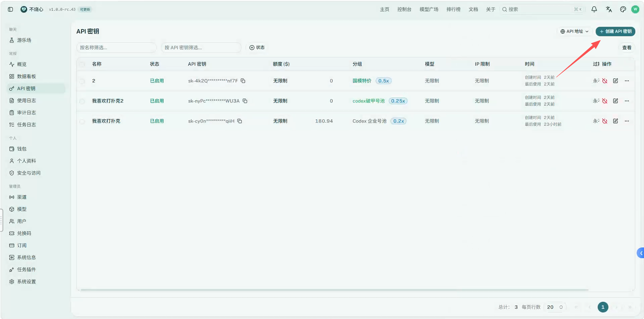Edit the key 我喜欢打扑克2
Image resolution: width=644 pixels, height=319 pixels.
point(616,101)
